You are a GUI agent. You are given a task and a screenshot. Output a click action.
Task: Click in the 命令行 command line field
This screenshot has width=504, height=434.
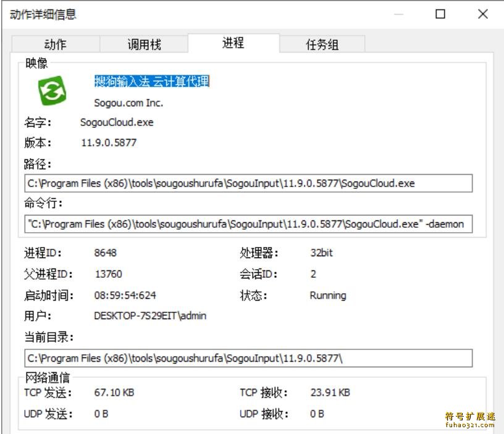[x=248, y=224]
